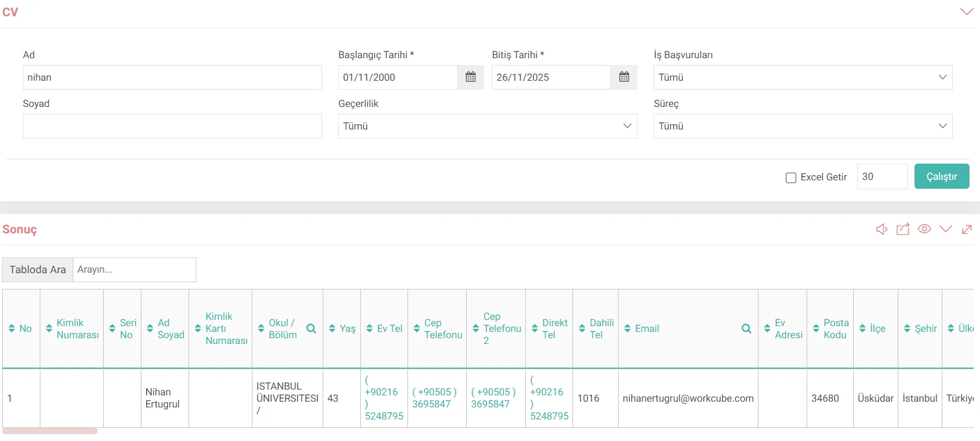
Task: Click the Soyad input field
Action: (x=172, y=126)
